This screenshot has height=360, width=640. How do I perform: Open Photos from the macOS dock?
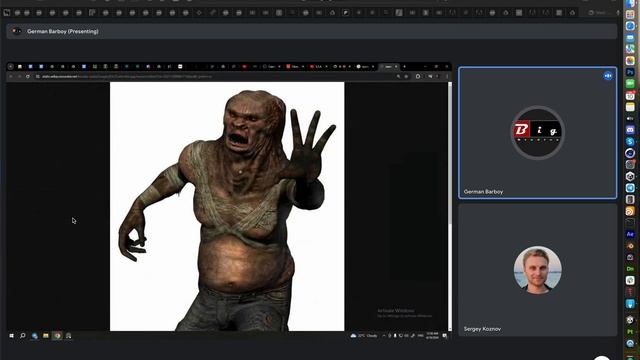[x=630, y=60]
